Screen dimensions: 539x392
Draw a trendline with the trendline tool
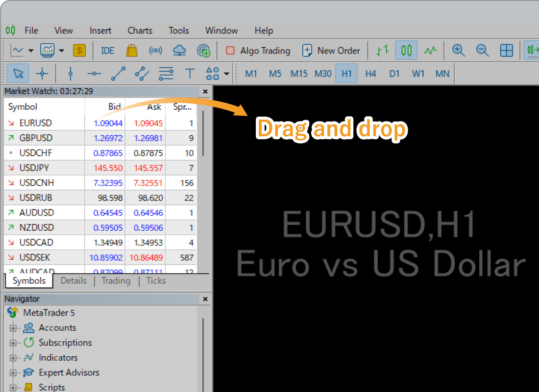pyautogui.click(x=118, y=74)
